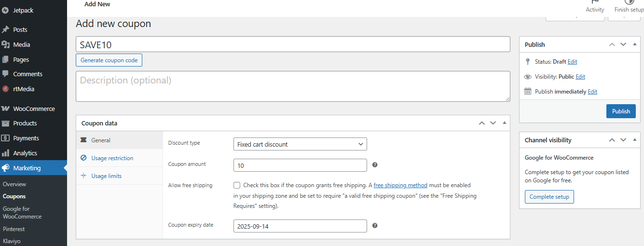Click the Payments dollar icon

(x=5, y=138)
